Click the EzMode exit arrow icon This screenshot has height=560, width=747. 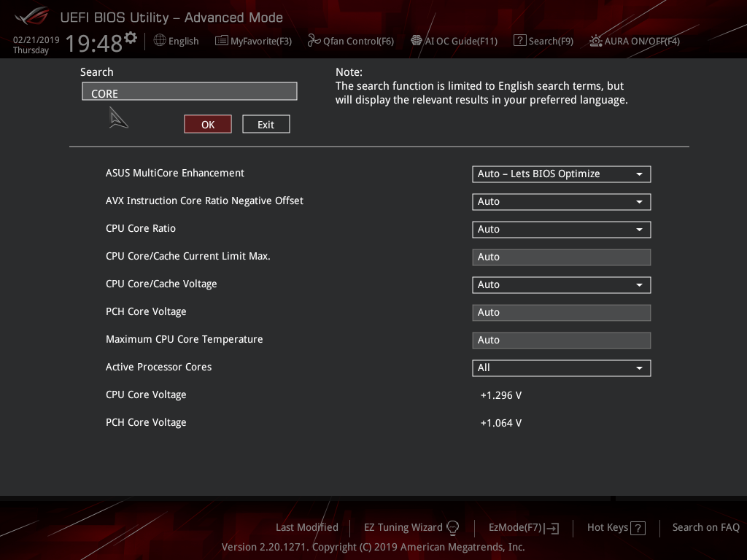pyautogui.click(x=551, y=528)
